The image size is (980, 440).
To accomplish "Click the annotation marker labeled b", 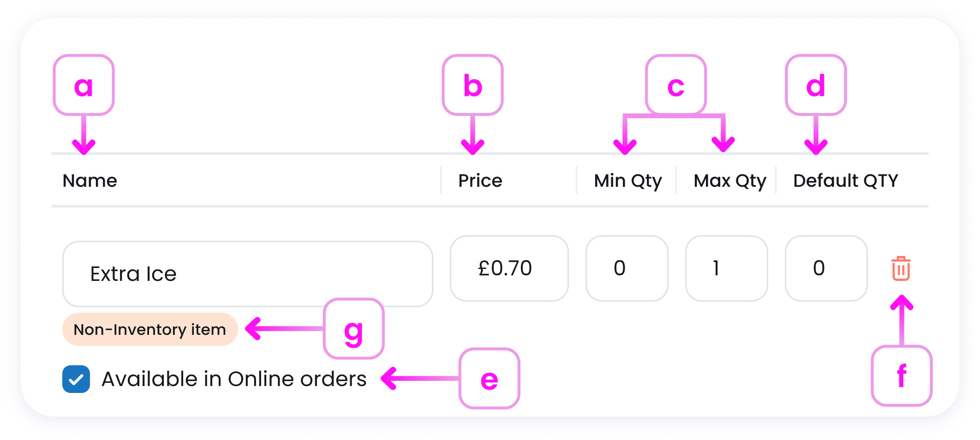I will click(x=472, y=85).
